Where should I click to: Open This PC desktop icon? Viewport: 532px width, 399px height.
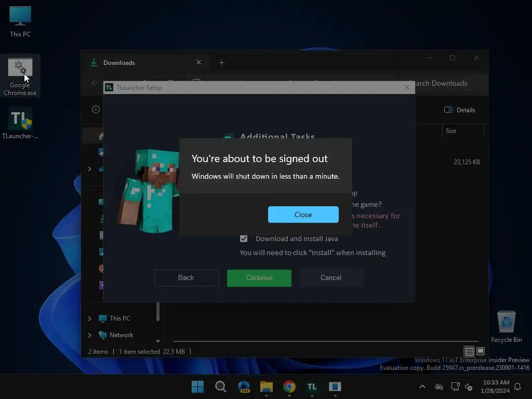(20, 21)
